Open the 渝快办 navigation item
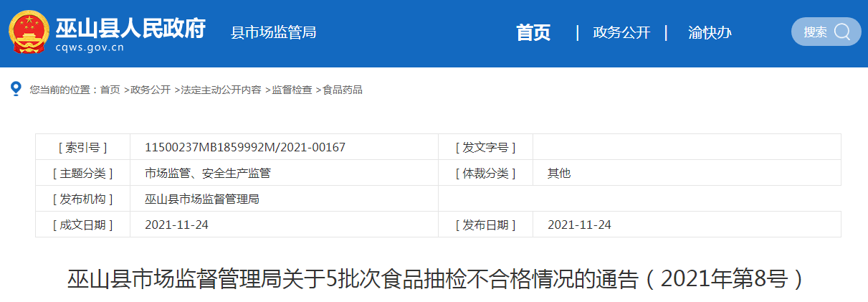The image size is (868, 302). (710, 32)
